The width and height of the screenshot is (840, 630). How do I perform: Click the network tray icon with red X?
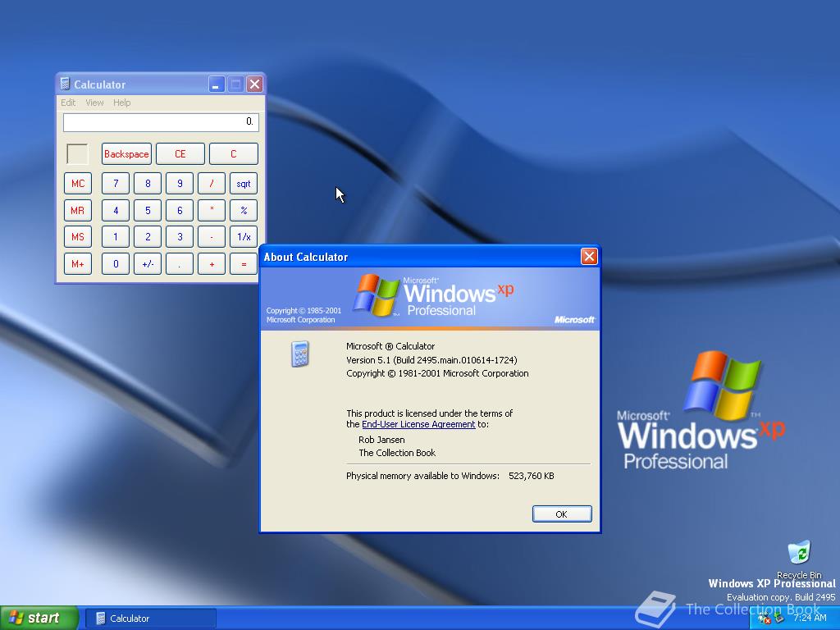pyautogui.click(x=765, y=619)
